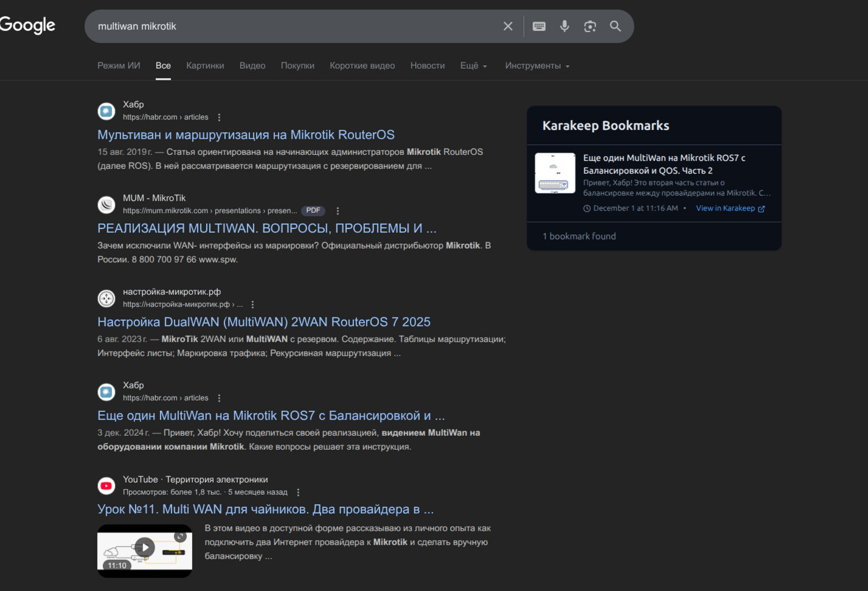Select the Новости tab
868x591 pixels.
[427, 66]
